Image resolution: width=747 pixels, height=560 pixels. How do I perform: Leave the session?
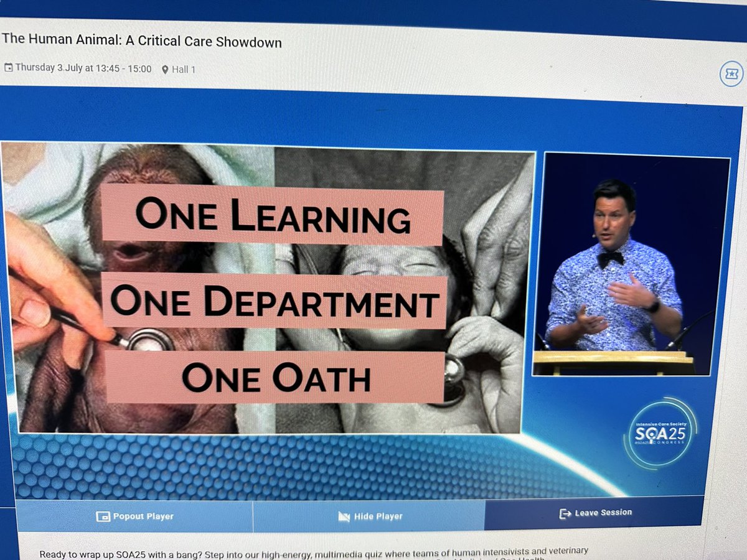(x=594, y=513)
